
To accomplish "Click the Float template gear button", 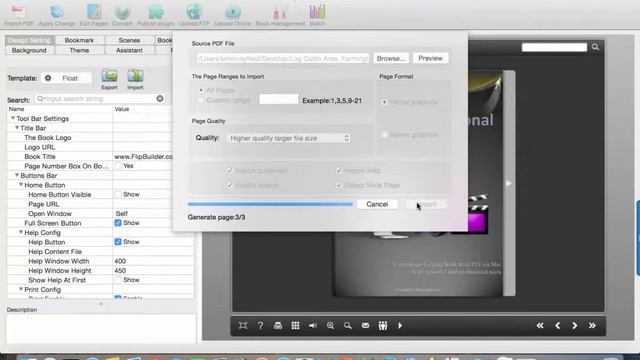I will pos(48,78).
